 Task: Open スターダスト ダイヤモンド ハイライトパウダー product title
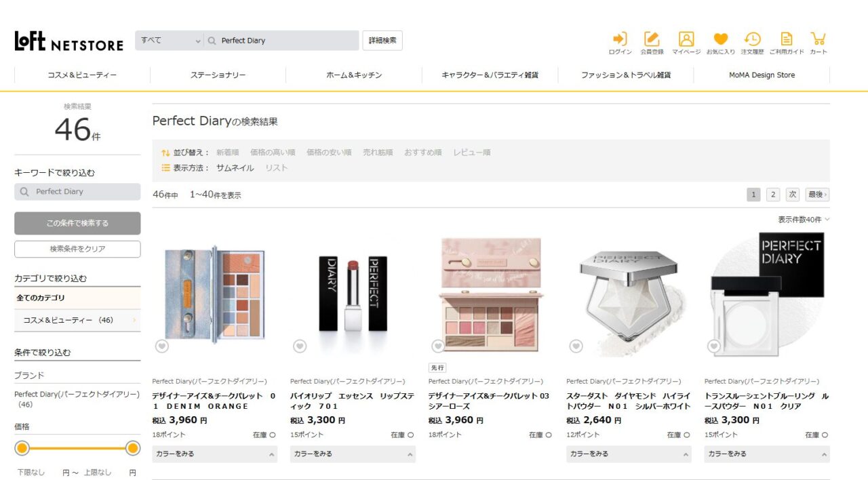(629, 401)
